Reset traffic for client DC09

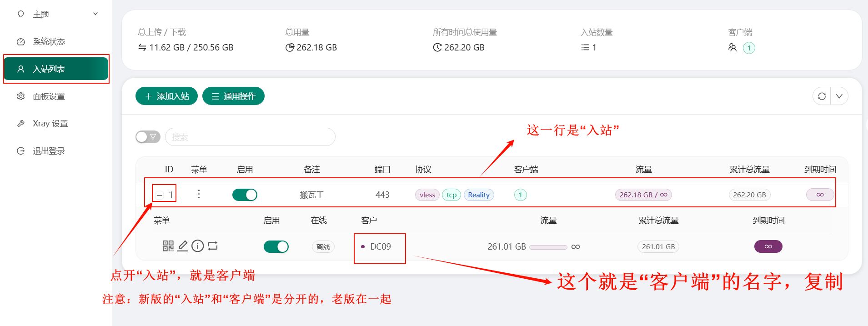pos(213,246)
